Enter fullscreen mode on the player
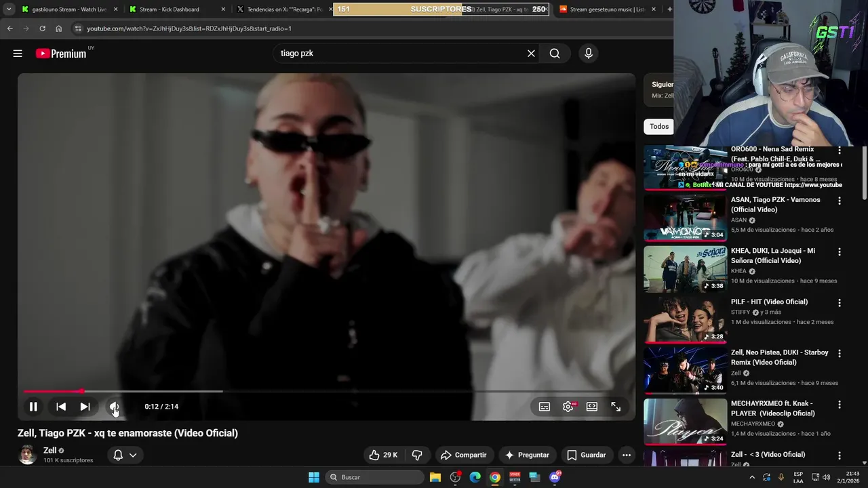This screenshot has height=488, width=868. [616, 407]
